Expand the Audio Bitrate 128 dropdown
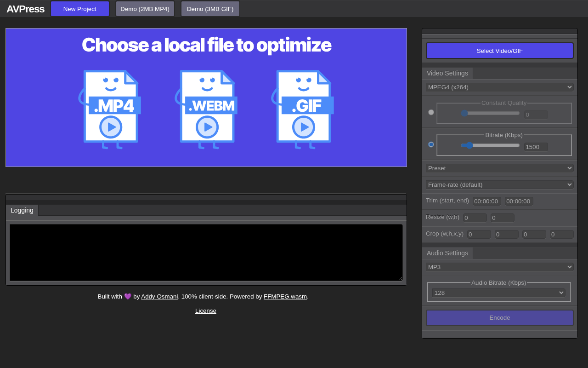The image size is (588, 368). [x=498, y=293]
